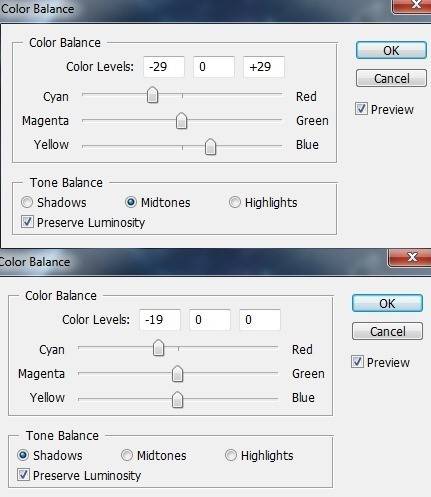This screenshot has width=431, height=497.
Task: Close the Color Balance dialog showing -19
Action: tap(412, 257)
